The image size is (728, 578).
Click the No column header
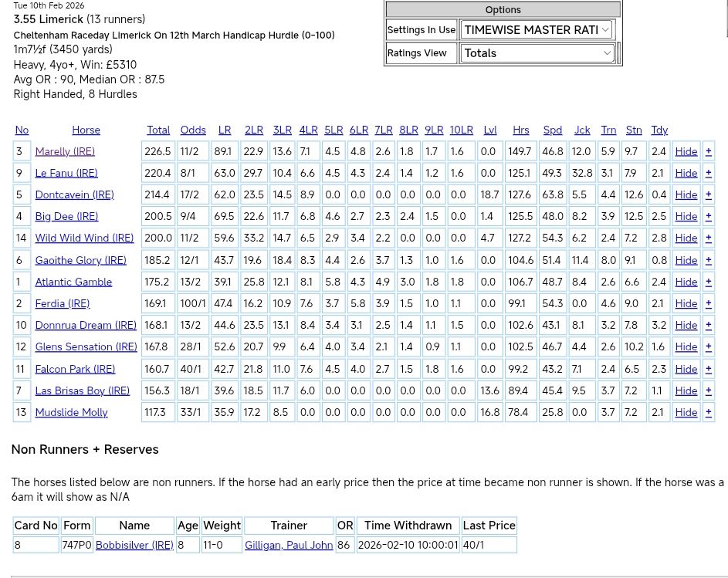click(22, 130)
